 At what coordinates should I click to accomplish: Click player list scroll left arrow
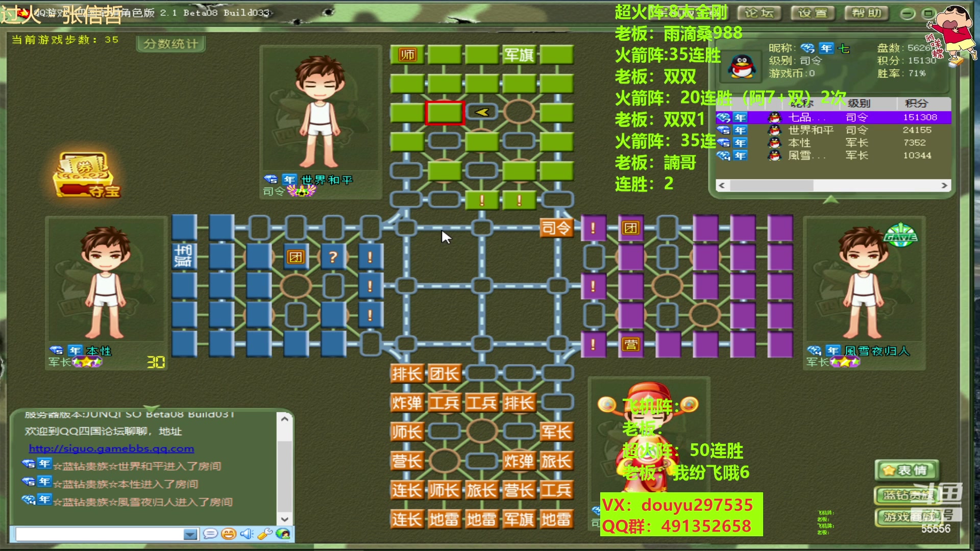click(722, 186)
